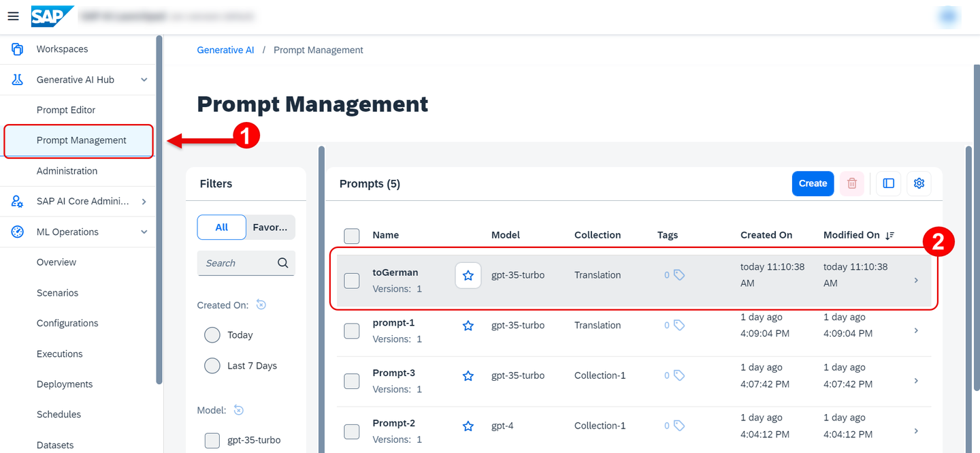This screenshot has height=453, width=980.
Task: Click the toGerman prompt name
Action: (x=395, y=272)
